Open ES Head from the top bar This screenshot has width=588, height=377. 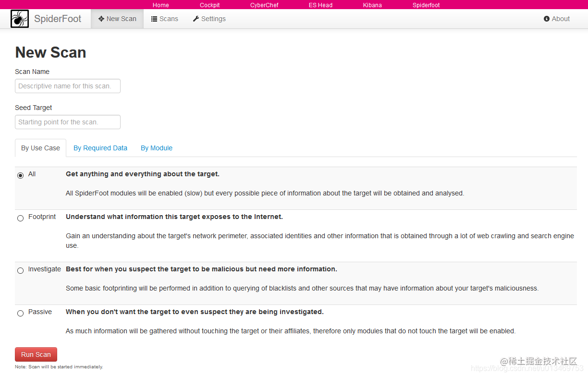point(320,5)
